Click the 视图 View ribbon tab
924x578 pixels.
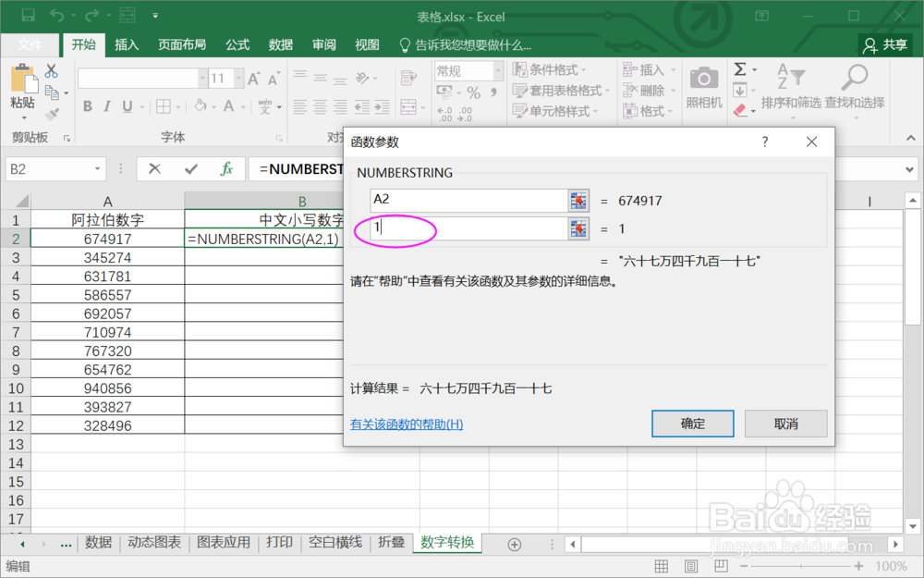pyautogui.click(x=367, y=44)
